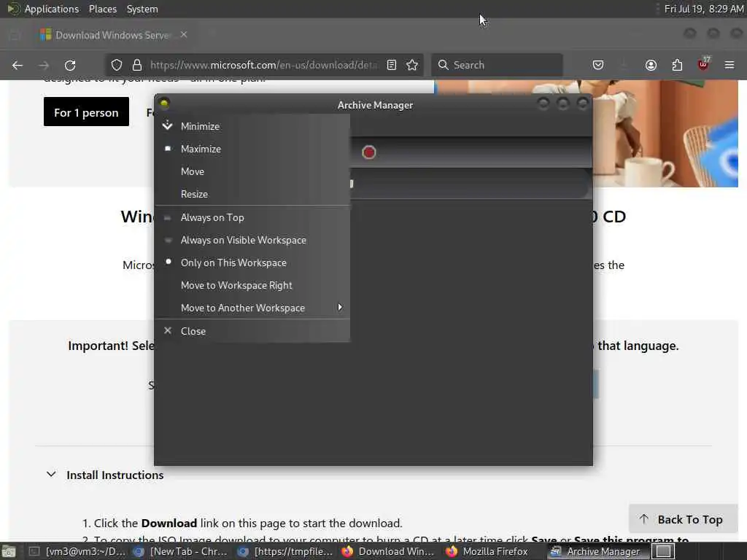This screenshot has width=747, height=560.
Task: Open the Firefox account icon
Action: tap(651, 65)
